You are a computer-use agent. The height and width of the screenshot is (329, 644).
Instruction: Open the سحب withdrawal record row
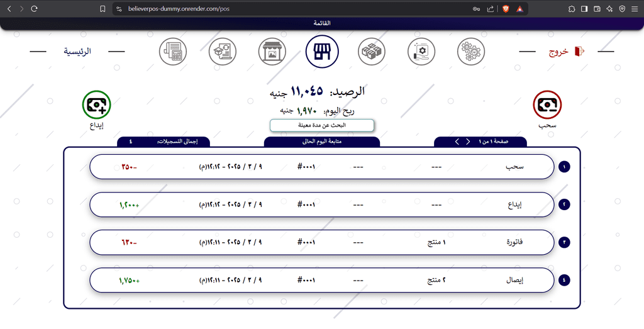pos(322,167)
